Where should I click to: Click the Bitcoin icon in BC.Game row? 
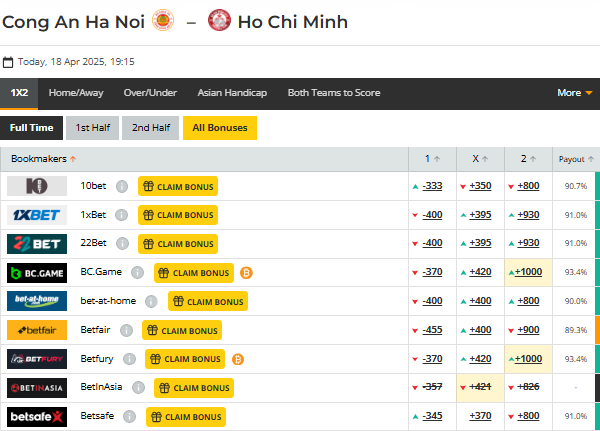(246, 272)
